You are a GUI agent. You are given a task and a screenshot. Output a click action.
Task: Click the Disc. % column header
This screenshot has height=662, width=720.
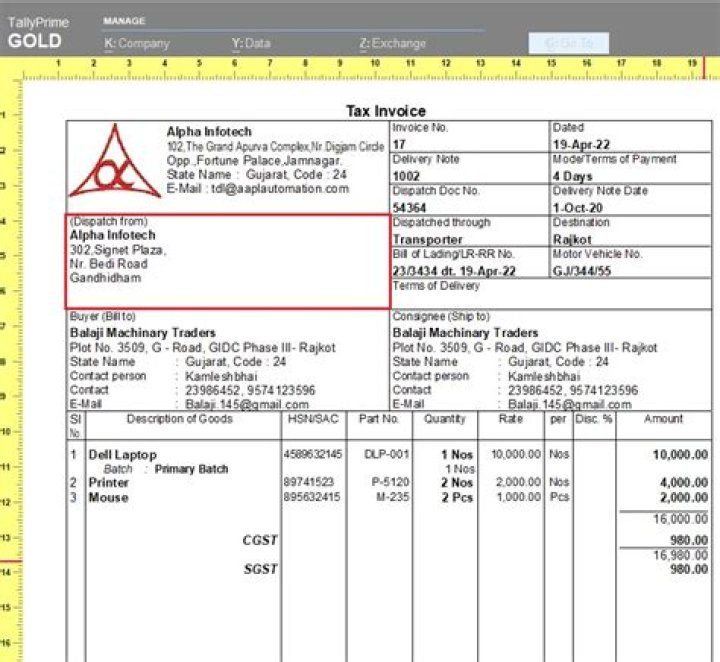point(594,419)
